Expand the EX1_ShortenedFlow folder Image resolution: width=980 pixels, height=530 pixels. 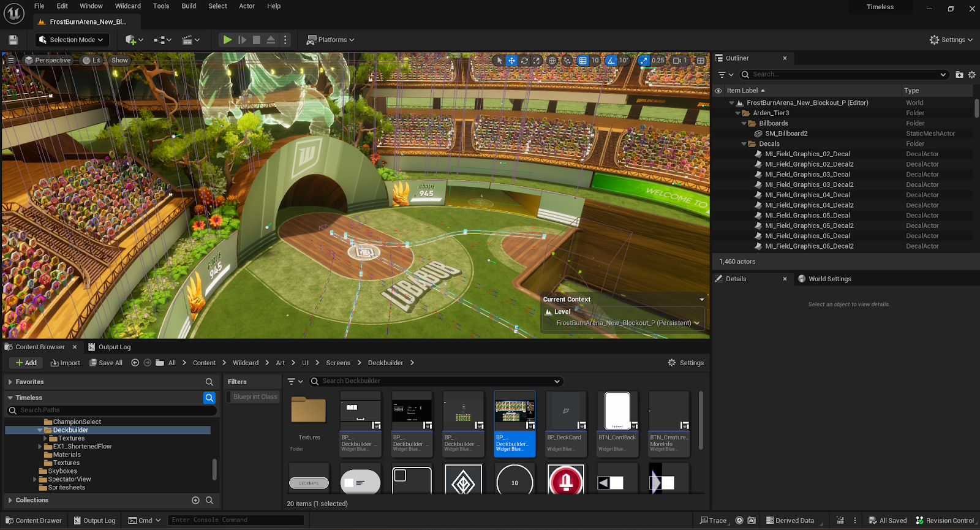tap(40, 447)
